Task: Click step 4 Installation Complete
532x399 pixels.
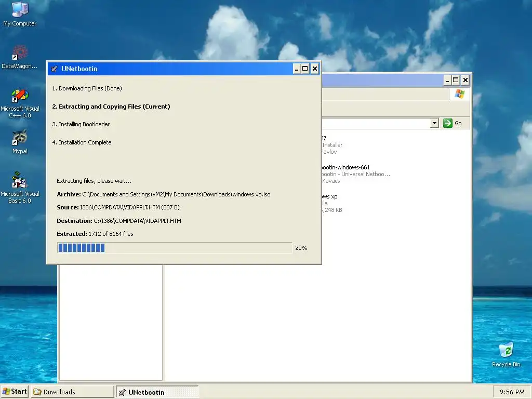Action: pyautogui.click(x=82, y=142)
